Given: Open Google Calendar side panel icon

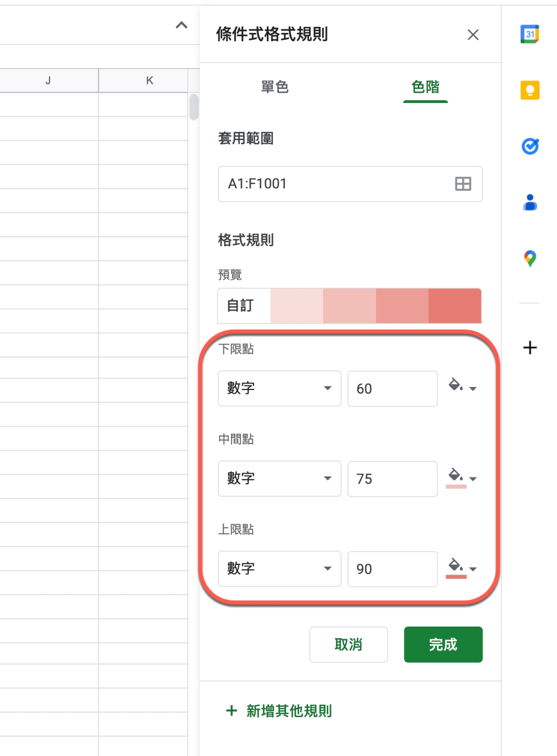Looking at the screenshot, I should click(530, 34).
